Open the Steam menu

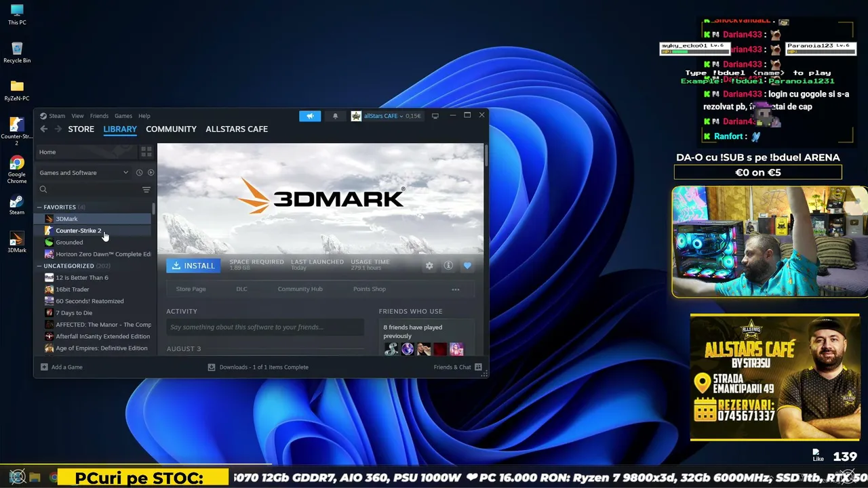click(x=57, y=116)
